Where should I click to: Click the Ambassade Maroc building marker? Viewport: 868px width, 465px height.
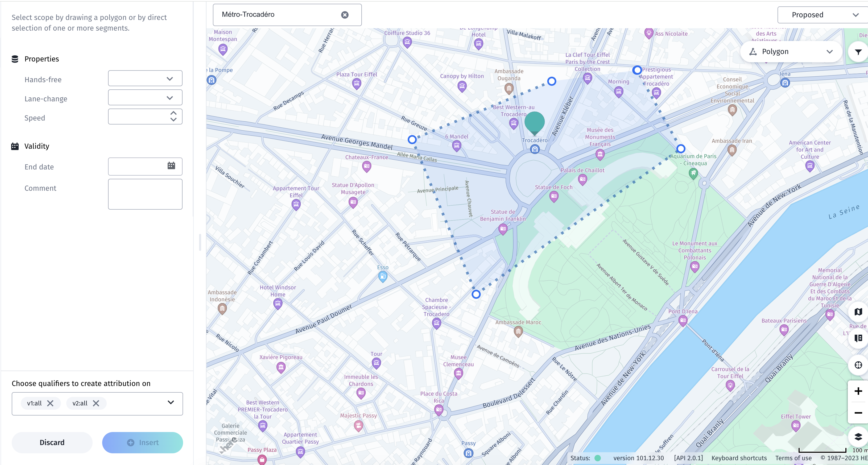tap(518, 331)
